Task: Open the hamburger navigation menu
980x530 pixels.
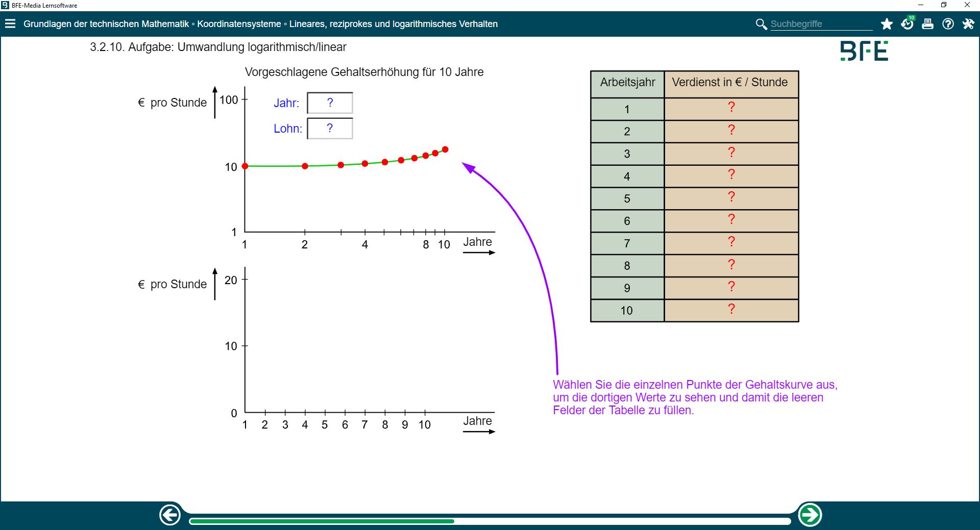Action: 10,24
